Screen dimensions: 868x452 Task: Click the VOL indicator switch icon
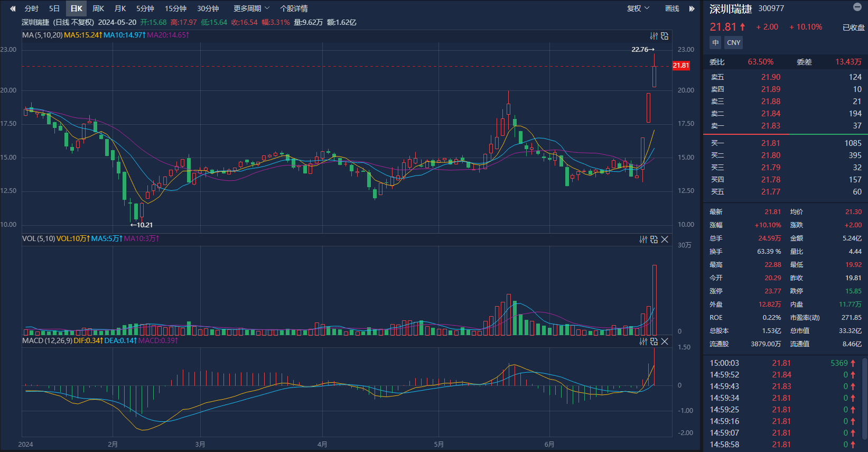(654, 239)
